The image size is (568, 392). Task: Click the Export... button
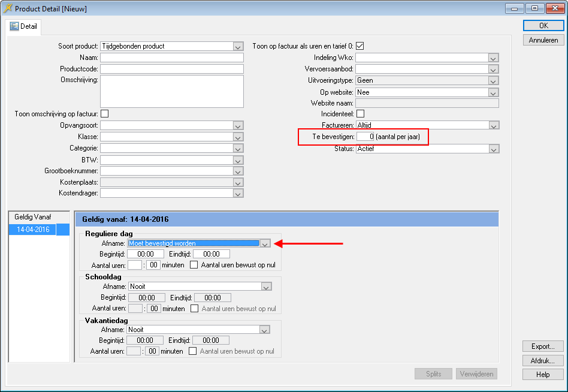(543, 346)
